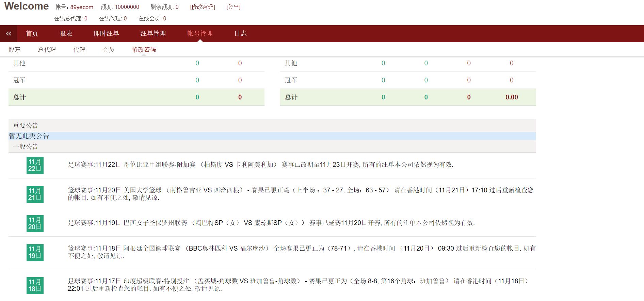
Task: Click the 在线会员: 0 text
Action: point(152,18)
